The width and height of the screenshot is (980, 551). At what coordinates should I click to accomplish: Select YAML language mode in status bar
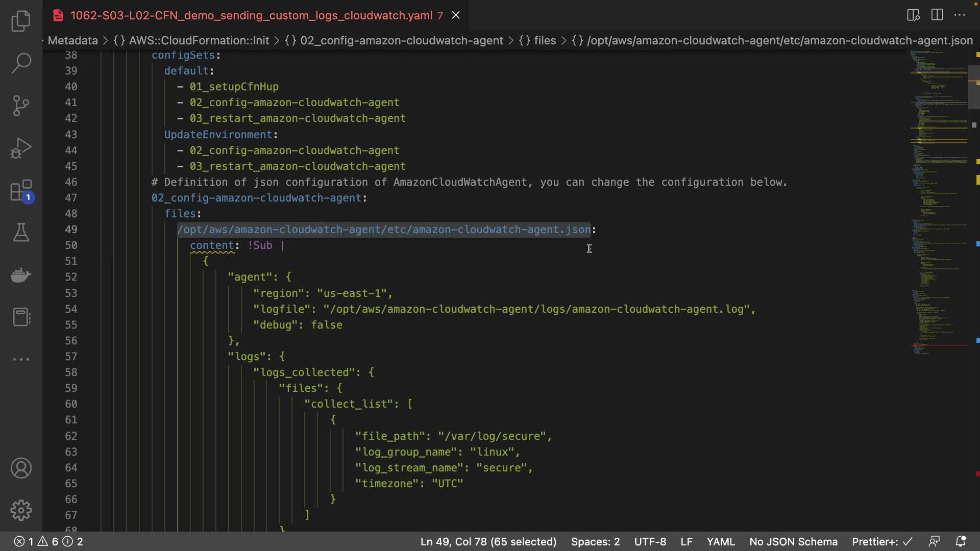720,541
